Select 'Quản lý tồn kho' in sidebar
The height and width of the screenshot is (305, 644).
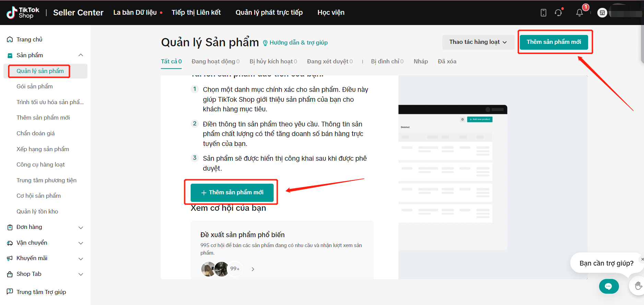point(37,211)
